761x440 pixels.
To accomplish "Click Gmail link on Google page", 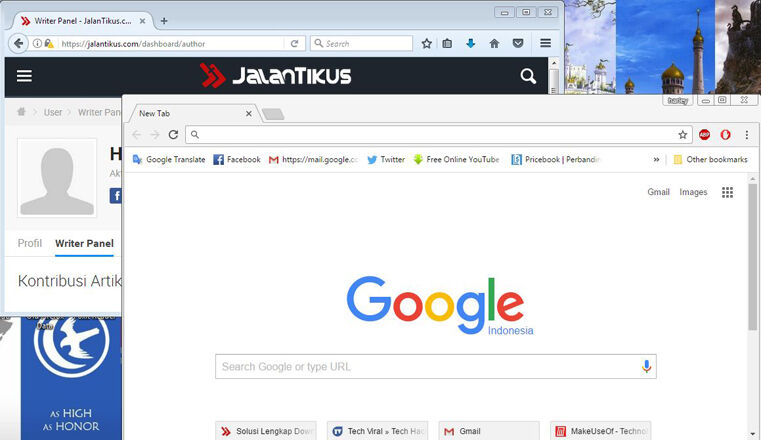I will point(658,192).
